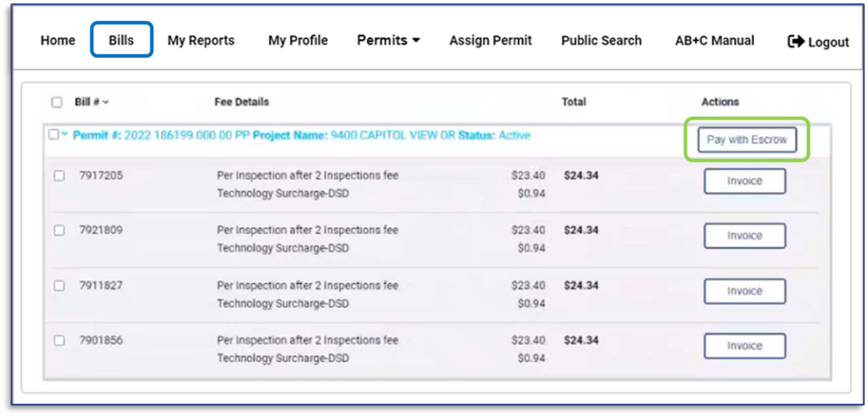Select checkbox next to bill 7911827
Viewport: 868px width, 416px height.
pyautogui.click(x=59, y=286)
